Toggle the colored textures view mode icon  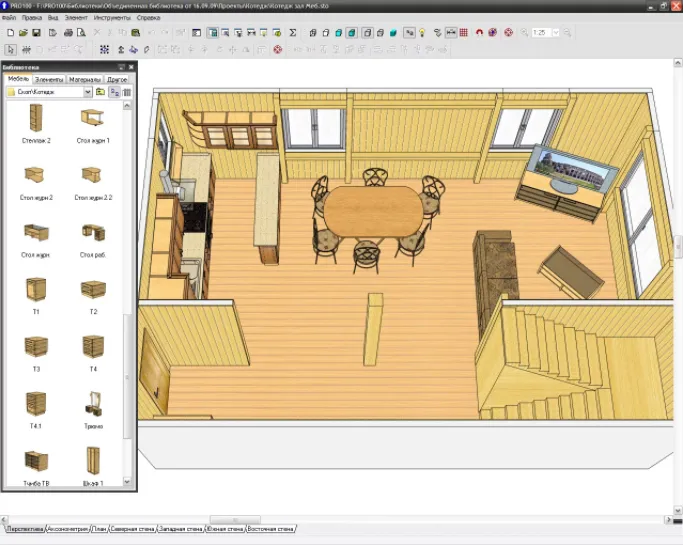(x=352, y=33)
